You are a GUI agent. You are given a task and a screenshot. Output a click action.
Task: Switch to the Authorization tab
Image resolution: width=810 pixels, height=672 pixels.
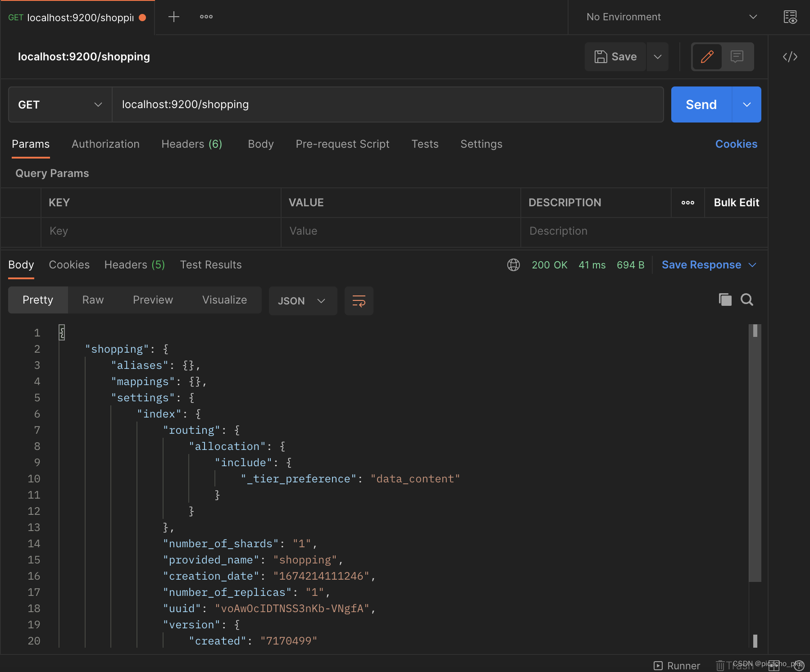point(105,144)
